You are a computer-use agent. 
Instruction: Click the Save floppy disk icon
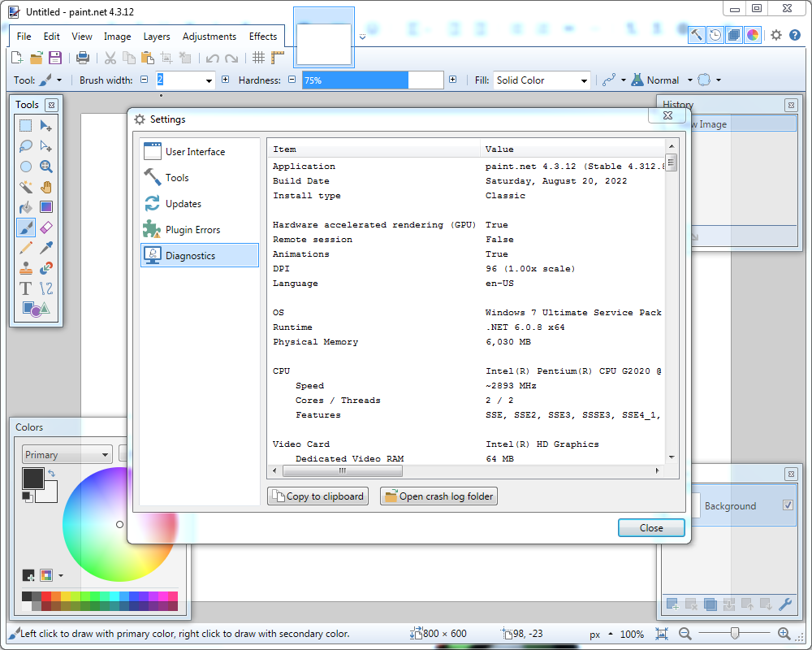click(x=55, y=58)
